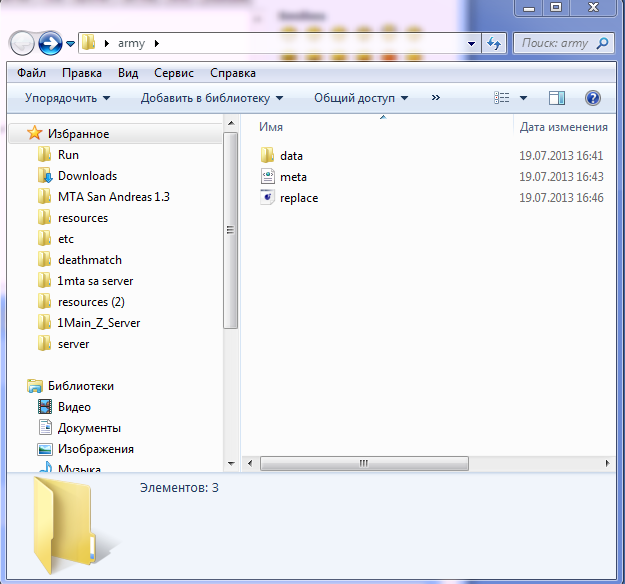
Task: Click the army breadcrumb in the address bar
Action: [131, 43]
